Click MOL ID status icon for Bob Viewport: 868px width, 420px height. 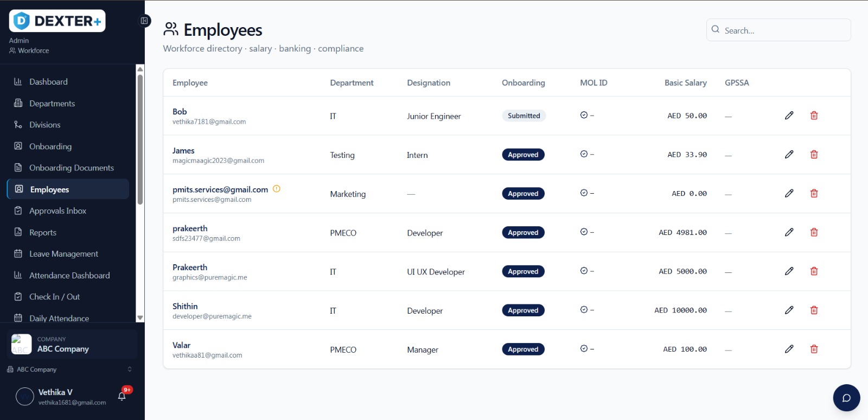[x=584, y=115]
